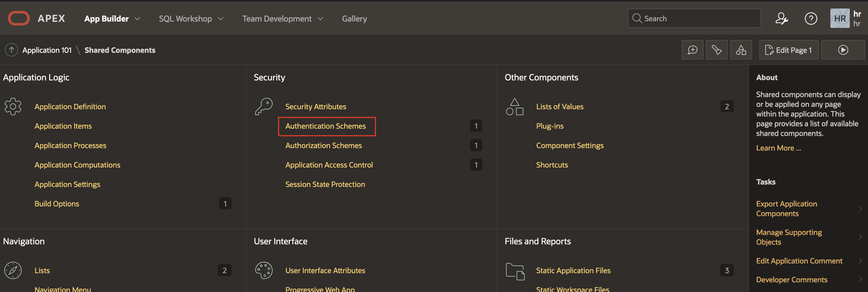868x292 pixels.
Task: Go back to Application 101 breadcrumb
Action: 47,49
